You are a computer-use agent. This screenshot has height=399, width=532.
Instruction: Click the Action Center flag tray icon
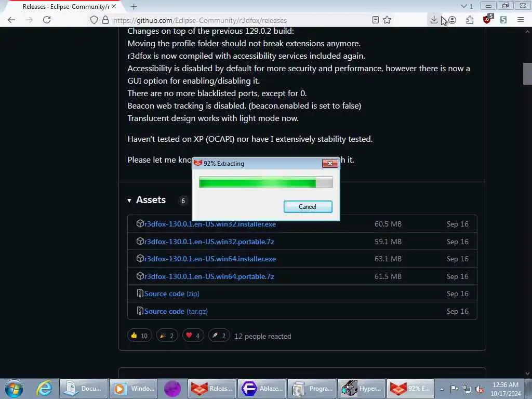pos(454,389)
